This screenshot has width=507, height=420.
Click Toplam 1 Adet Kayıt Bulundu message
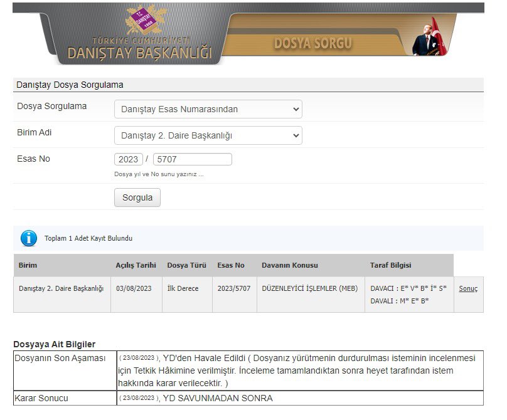pyautogui.click(x=88, y=238)
